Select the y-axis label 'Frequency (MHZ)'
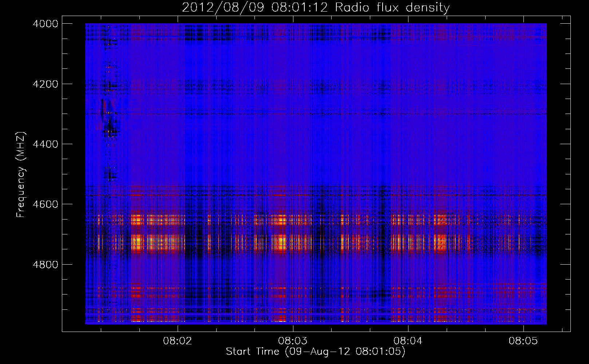 click(21, 175)
